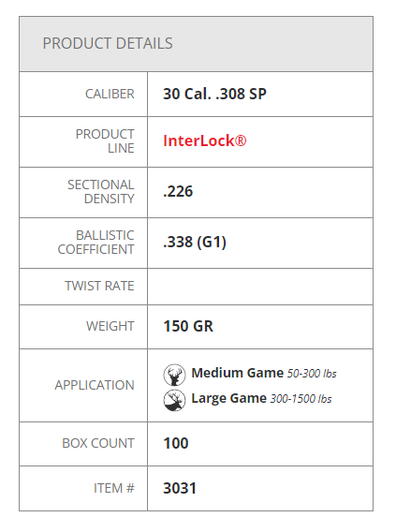Select the .226 sectional density value
396x532 pixels.
click(178, 191)
